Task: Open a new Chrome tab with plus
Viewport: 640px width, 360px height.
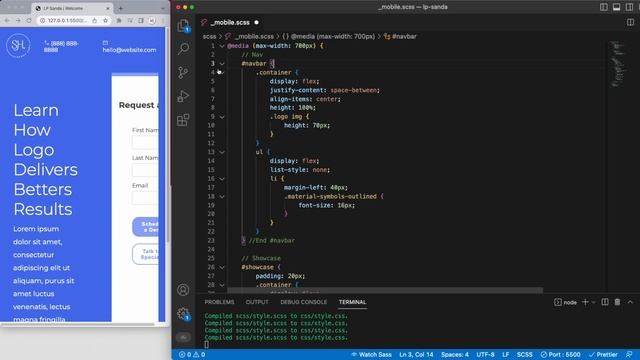Action: (x=121, y=8)
